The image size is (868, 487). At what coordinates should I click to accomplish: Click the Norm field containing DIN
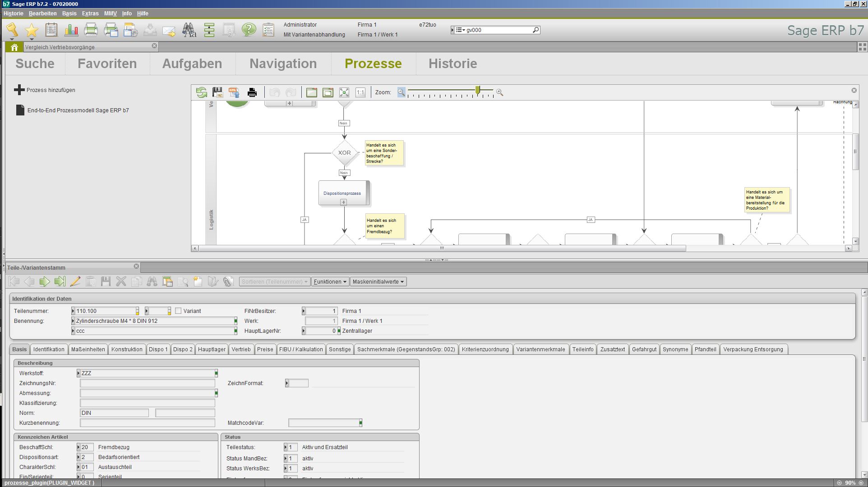pyautogui.click(x=114, y=413)
